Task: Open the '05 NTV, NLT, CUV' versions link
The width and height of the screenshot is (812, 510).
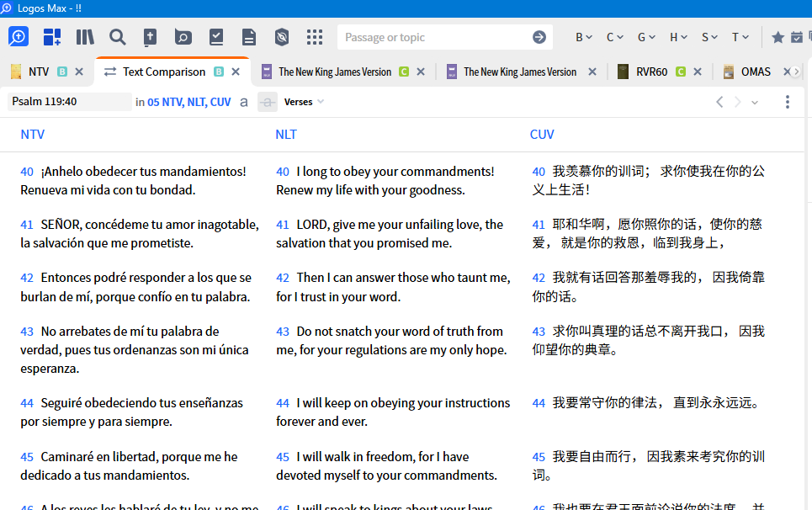Action: point(189,102)
